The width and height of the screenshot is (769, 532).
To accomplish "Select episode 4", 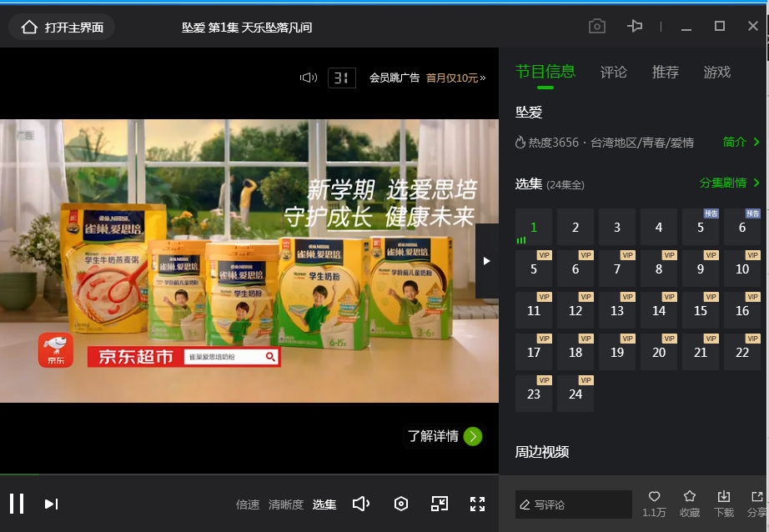I will (659, 227).
